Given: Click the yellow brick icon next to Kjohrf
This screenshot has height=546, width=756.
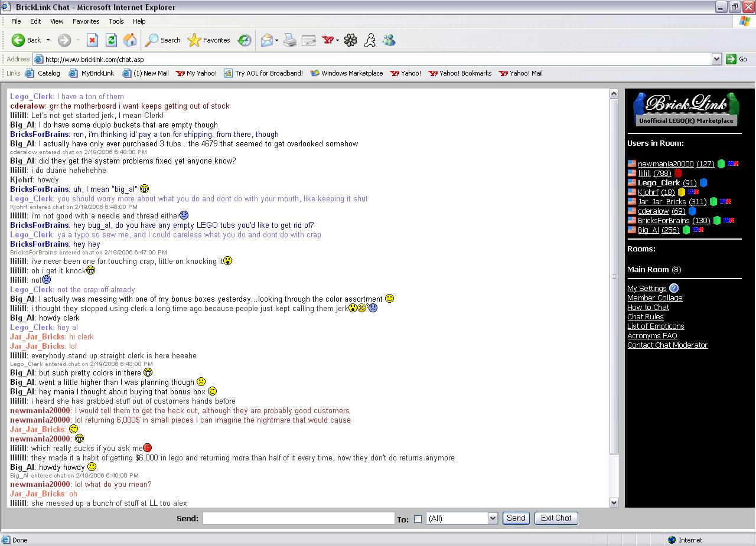Looking at the screenshot, I should click(x=681, y=192).
